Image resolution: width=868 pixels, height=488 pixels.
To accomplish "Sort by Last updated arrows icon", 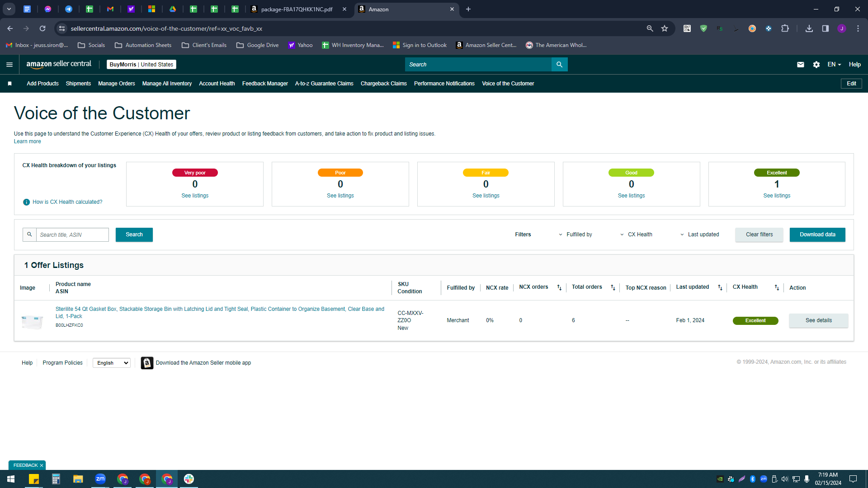I will pyautogui.click(x=720, y=287).
